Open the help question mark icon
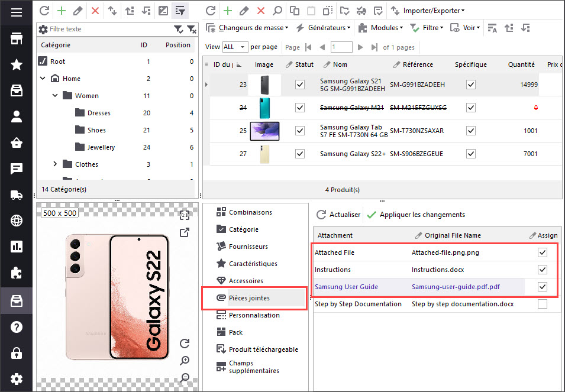 click(x=16, y=327)
